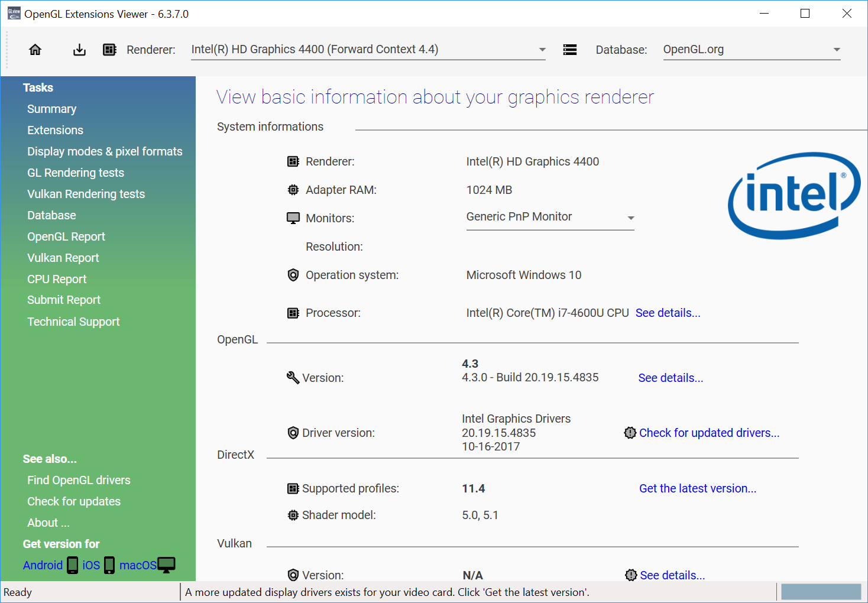Click the chip icon beside Renderer label
The height and width of the screenshot is (603, 868).
click(109, 50)
